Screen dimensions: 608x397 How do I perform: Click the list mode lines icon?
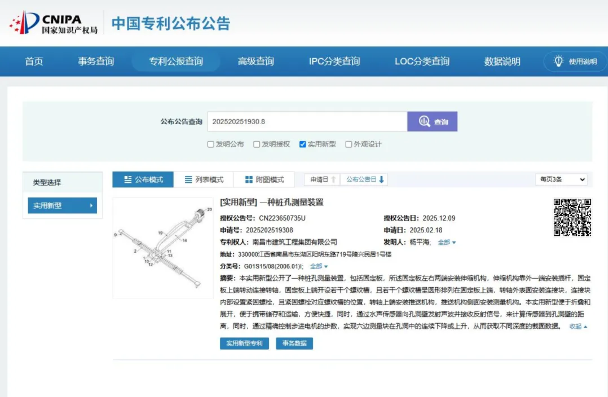click(x=188, y=180)
